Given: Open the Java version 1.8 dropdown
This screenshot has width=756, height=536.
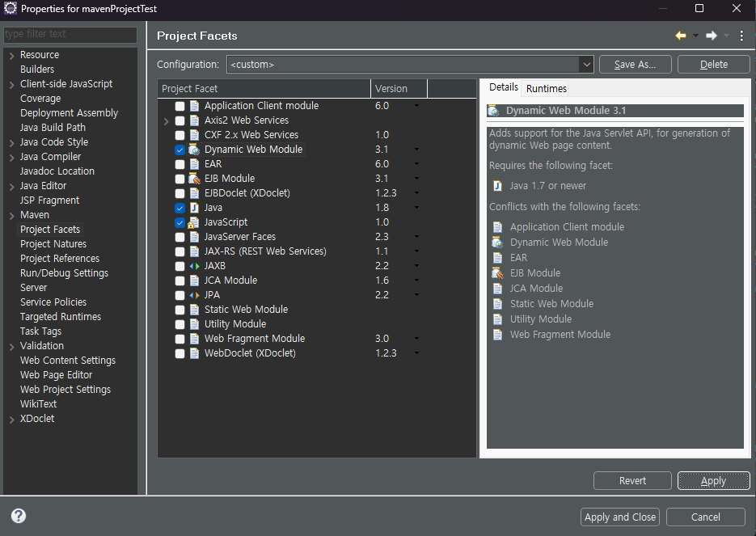Looking at the screenshot, I should [x=416, y=208].
